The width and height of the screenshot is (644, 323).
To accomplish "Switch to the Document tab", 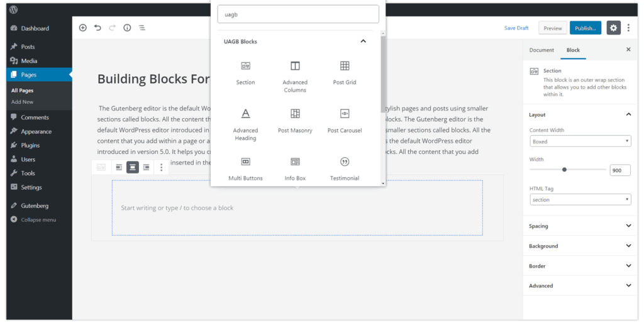I will coord(541,50).
